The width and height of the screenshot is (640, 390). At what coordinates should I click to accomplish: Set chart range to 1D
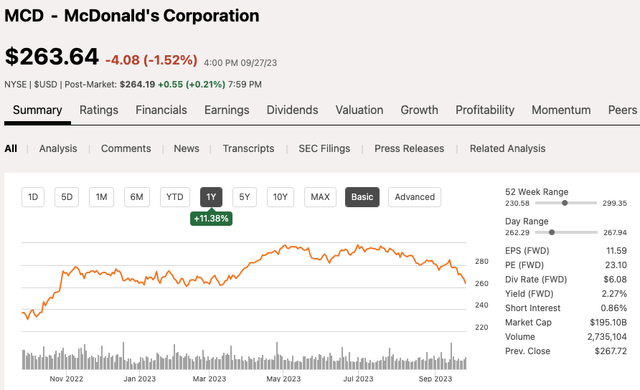tap(33, 197)
